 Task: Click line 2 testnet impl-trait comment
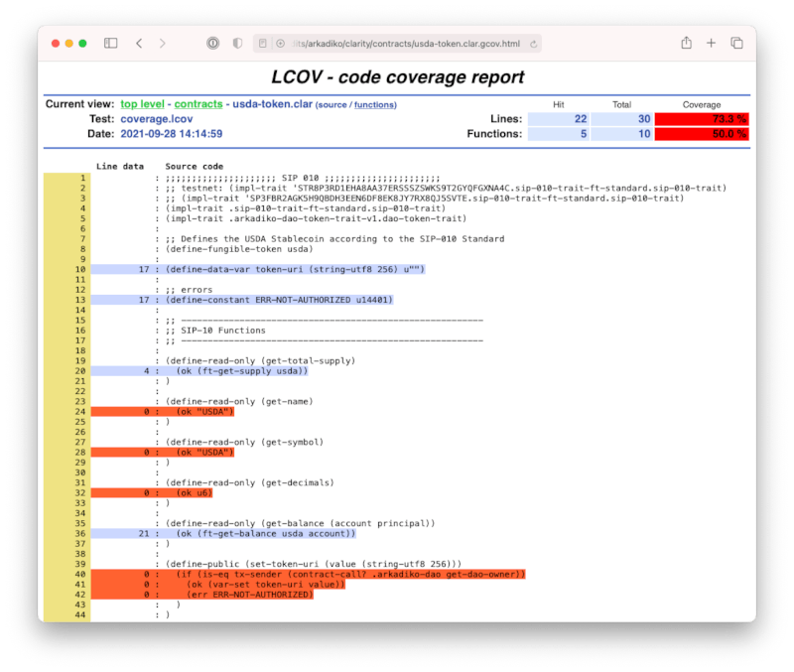pos(446,189)
